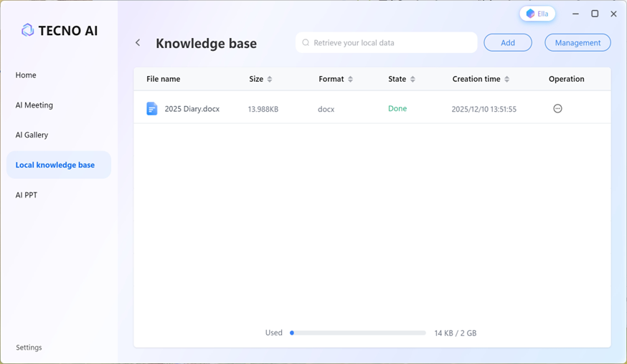Click the Management button
The image size is (627, 364).
coord(577,43)
